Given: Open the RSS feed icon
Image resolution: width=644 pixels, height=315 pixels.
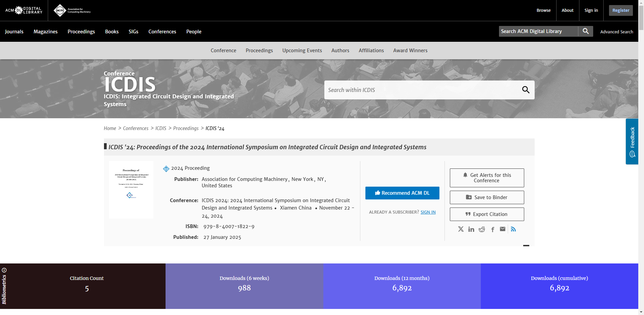Looking at the screenshot, I should (513, 229).
